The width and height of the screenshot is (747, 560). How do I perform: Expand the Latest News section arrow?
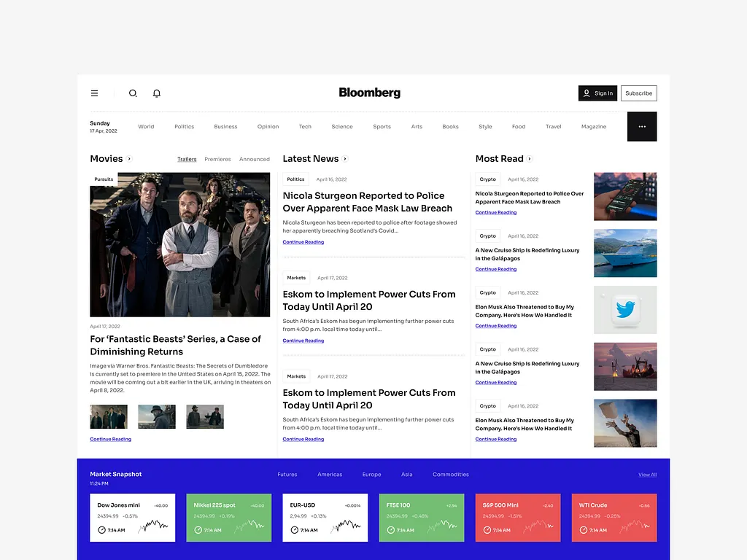click(x=346, y=159)
